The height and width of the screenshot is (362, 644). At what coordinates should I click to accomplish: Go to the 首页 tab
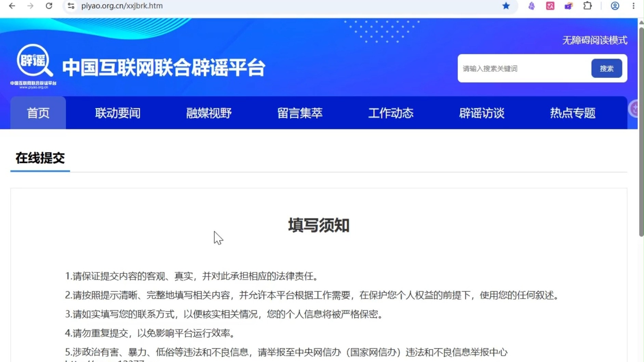38,113
